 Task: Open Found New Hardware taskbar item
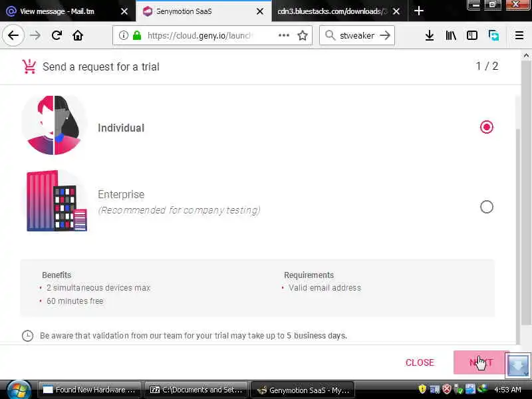pos(89,390)
